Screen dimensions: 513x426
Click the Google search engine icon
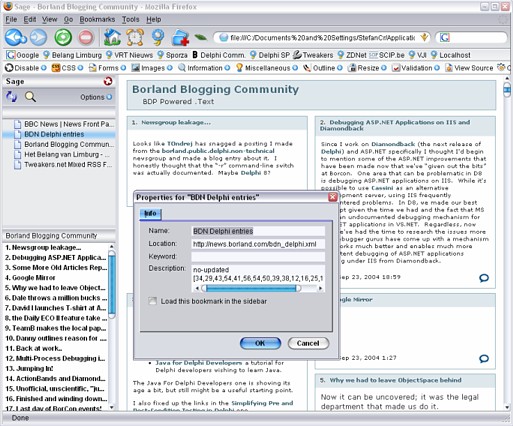pos(445,37)
